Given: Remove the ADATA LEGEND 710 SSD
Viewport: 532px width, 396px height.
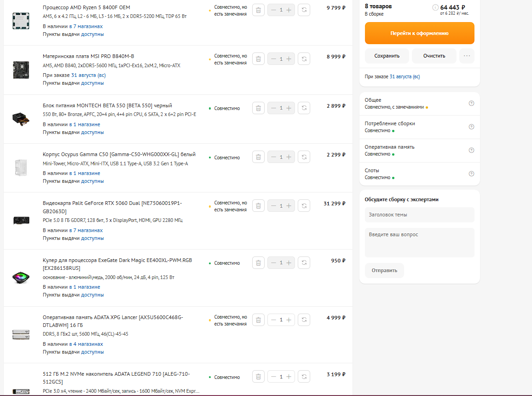Looking at the screenshot, I should [x=258, y=377].
